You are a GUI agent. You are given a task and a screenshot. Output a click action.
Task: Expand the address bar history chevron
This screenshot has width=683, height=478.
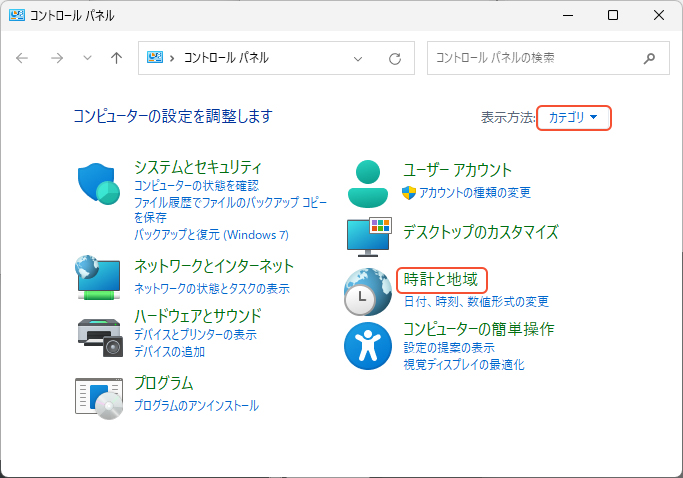(x=359, y=58)
